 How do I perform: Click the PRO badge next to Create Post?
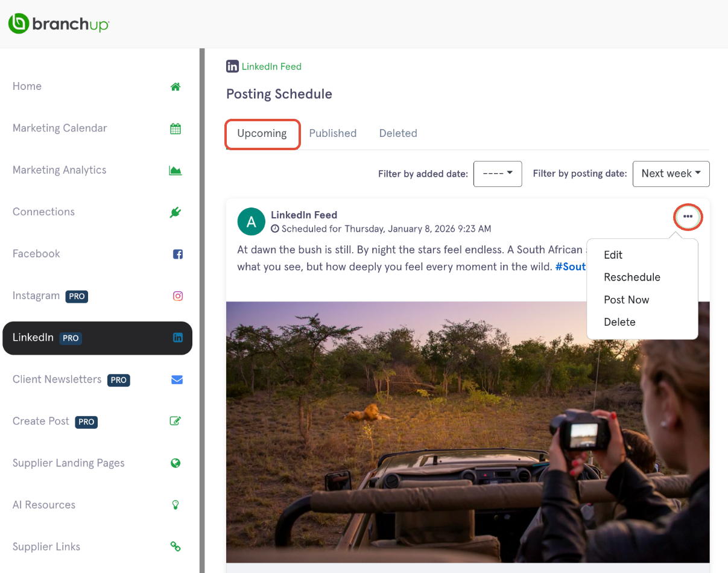point(86,422)
